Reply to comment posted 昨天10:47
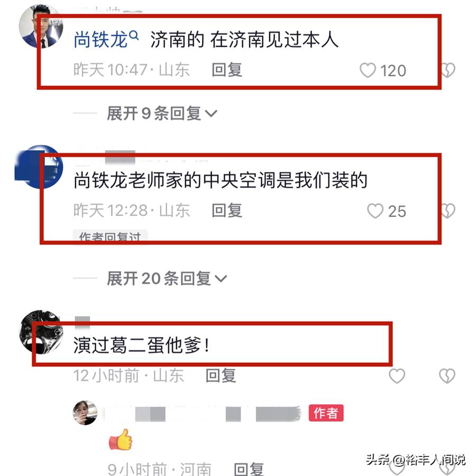This screenshot has height=476, width=476. pos(227,70)
